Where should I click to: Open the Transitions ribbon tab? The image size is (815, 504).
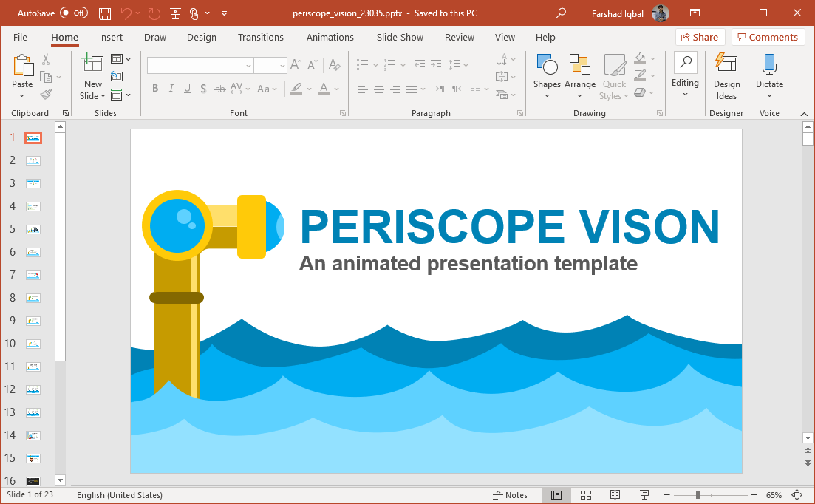point(260,37)
